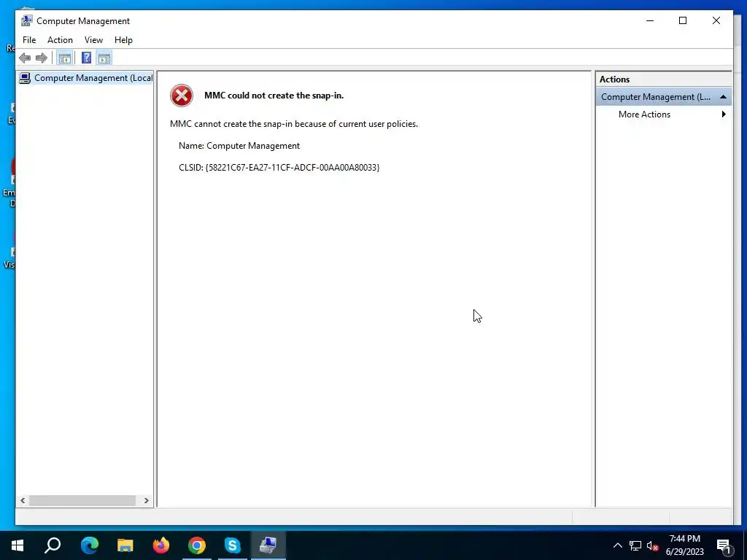747x560 pixels.
Task: Launch Google Chrome from the taskbar
Action: point(197,545)
